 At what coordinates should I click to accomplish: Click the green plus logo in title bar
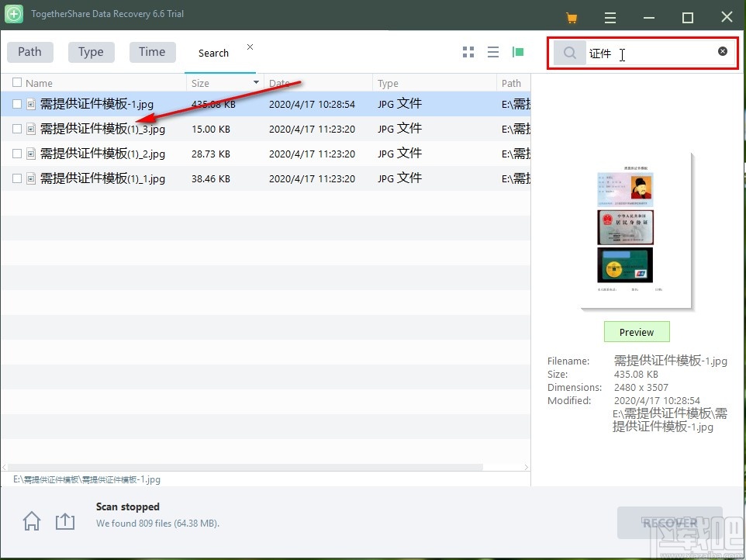tap(16, 13)
